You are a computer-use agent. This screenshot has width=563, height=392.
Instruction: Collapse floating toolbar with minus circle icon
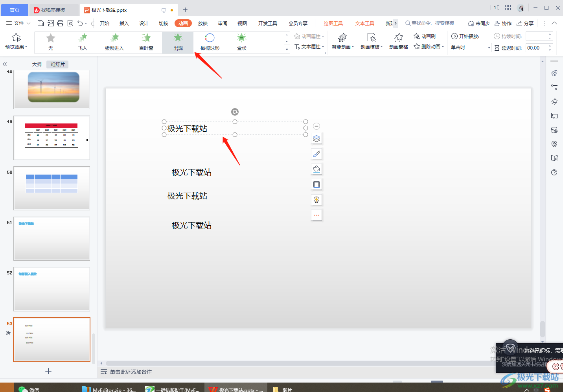tap(316, 126)
